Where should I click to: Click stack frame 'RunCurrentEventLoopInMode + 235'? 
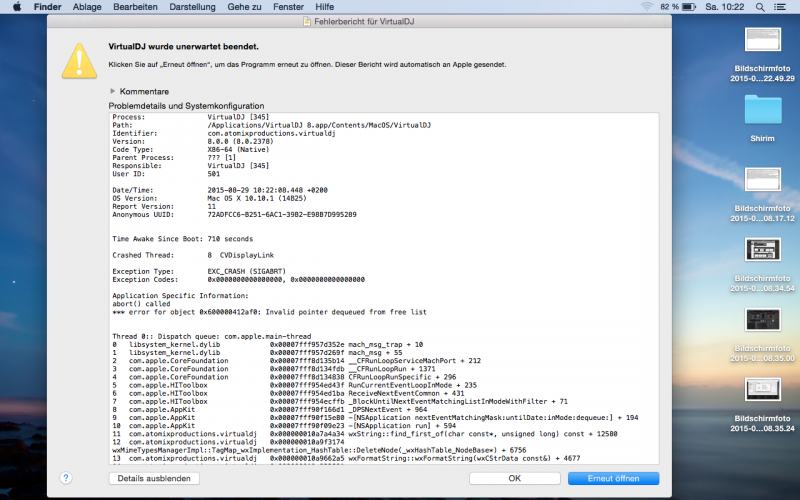(413, 385)
